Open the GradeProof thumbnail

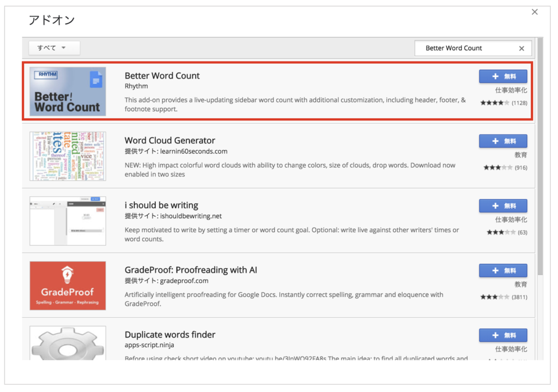[x=68, y=286]
